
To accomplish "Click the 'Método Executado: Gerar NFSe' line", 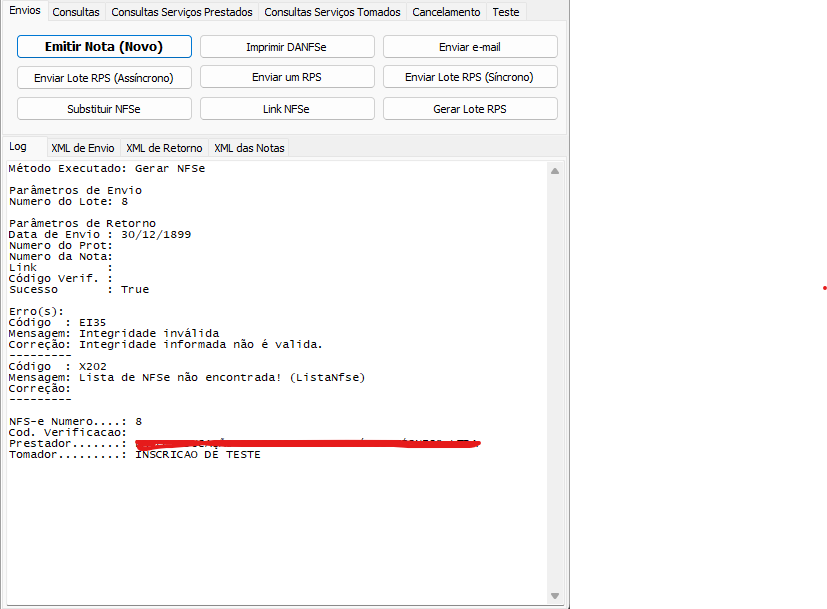I will (107, 169).
